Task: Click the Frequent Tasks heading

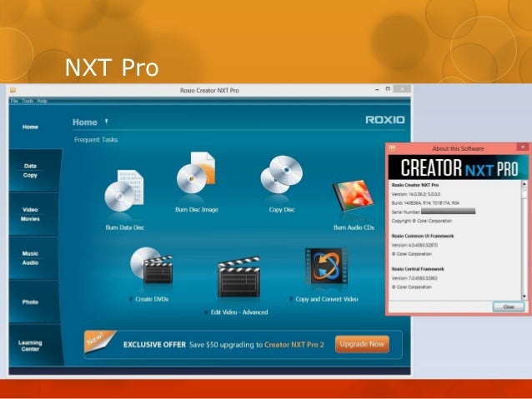Action: click(96, 140)
